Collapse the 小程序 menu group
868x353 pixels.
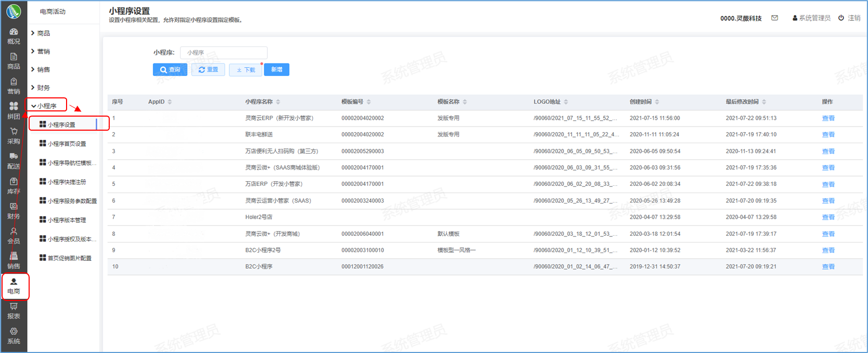coord(46,106)
